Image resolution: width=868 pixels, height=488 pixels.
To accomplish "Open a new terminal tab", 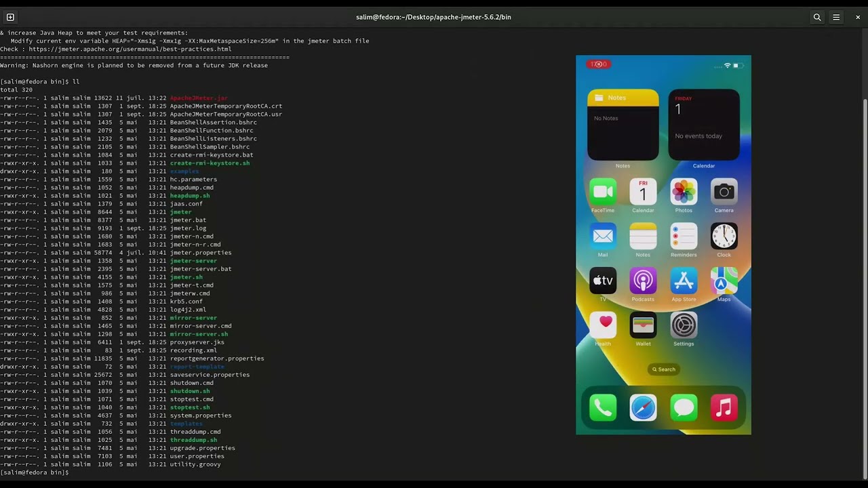I will (10, 17).
